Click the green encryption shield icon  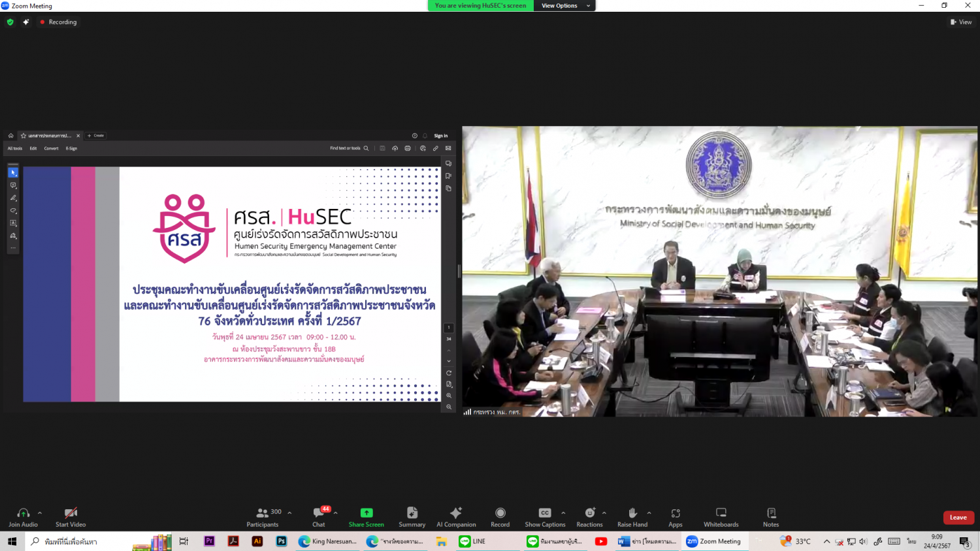(x=10, y=22)
